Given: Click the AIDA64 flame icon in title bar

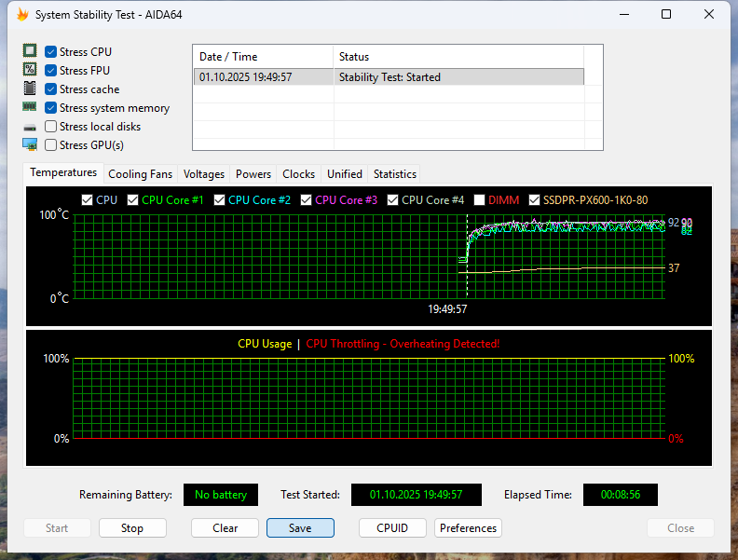Looking at the screenshot, I should 22,15.
